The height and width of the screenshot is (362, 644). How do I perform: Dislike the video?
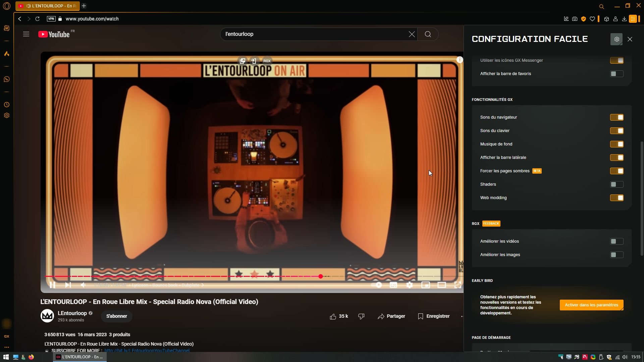point(361,316)
